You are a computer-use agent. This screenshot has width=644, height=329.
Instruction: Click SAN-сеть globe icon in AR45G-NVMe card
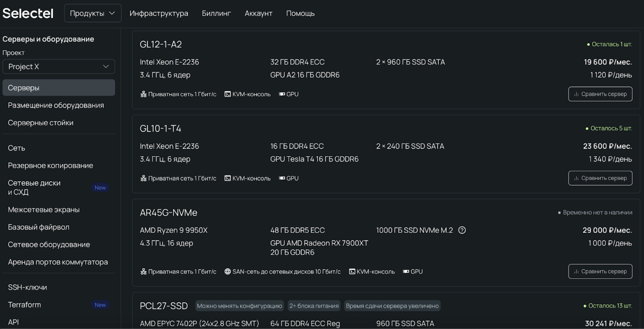point(228,272)
